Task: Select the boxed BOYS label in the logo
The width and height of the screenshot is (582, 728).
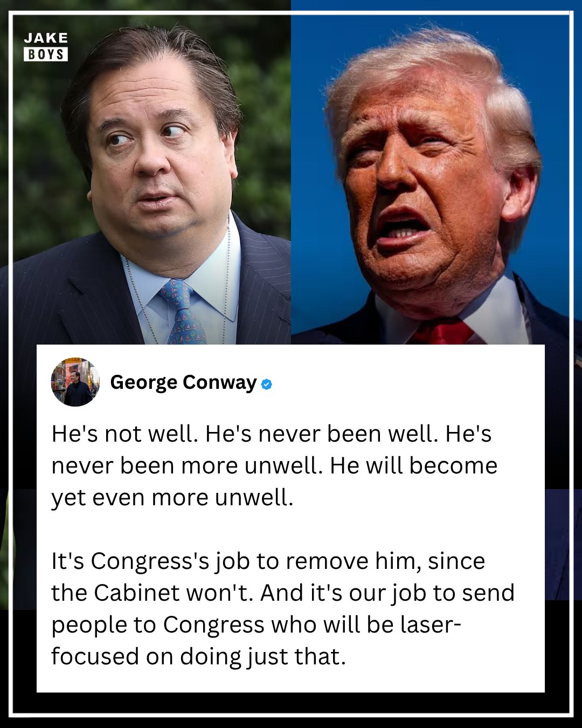Action: 46,54
